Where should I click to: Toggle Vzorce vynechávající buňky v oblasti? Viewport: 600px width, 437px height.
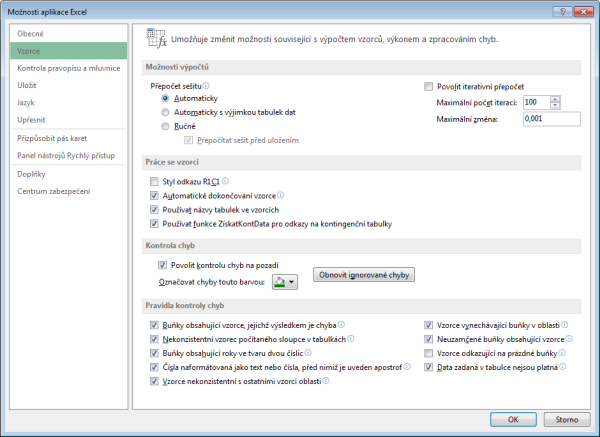pos(428,325)
